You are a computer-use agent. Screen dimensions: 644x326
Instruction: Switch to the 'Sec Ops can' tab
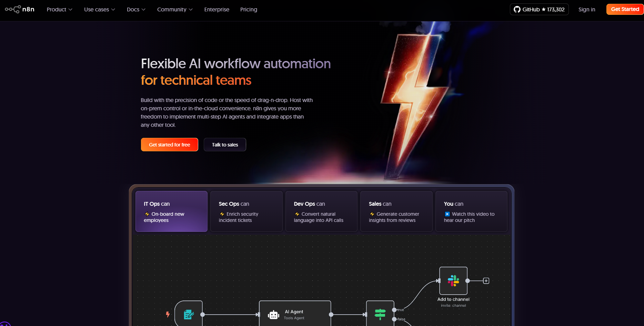click(246, 211)
